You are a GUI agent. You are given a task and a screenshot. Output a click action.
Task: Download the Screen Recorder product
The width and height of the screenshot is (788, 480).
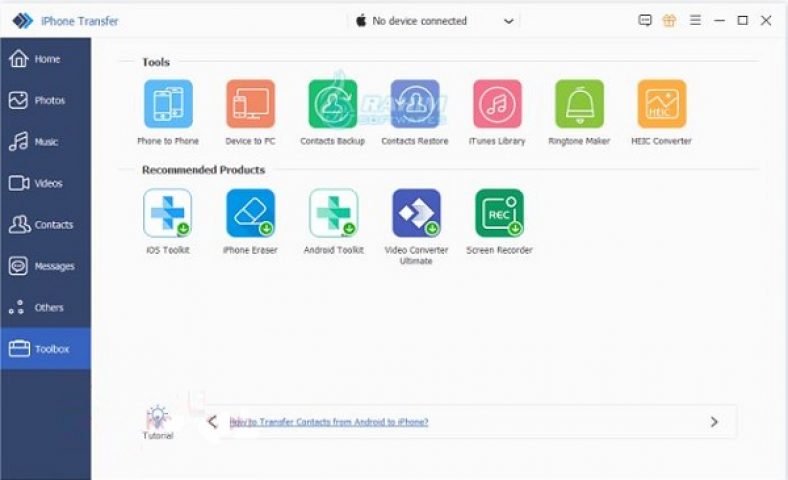click(x=499, y=213)
